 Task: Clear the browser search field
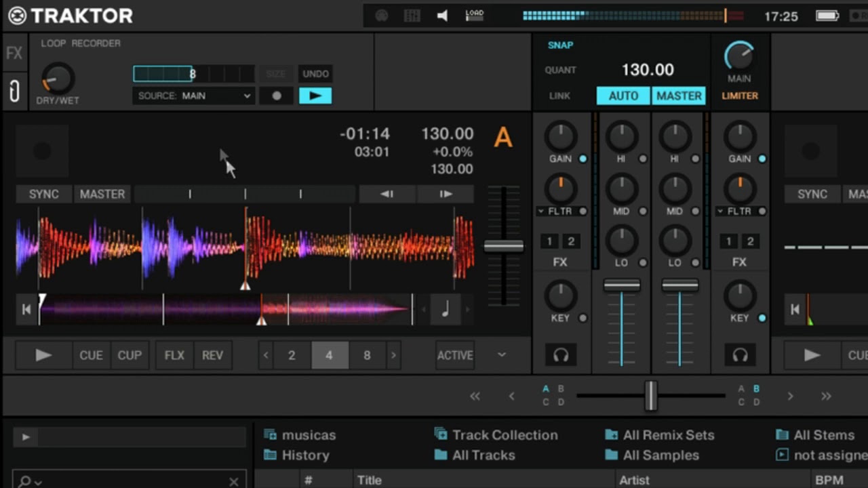pyautogui.click(x=233, y=482)
